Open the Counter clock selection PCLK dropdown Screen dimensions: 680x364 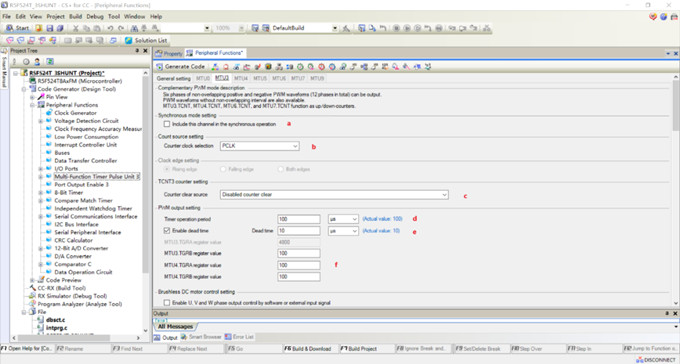point(259,146)
